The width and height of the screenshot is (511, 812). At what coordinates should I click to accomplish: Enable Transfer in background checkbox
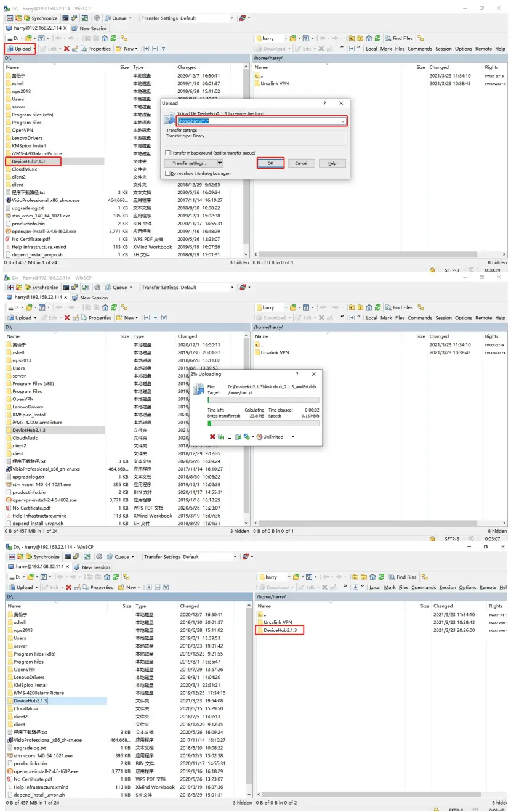coord(166,152)
